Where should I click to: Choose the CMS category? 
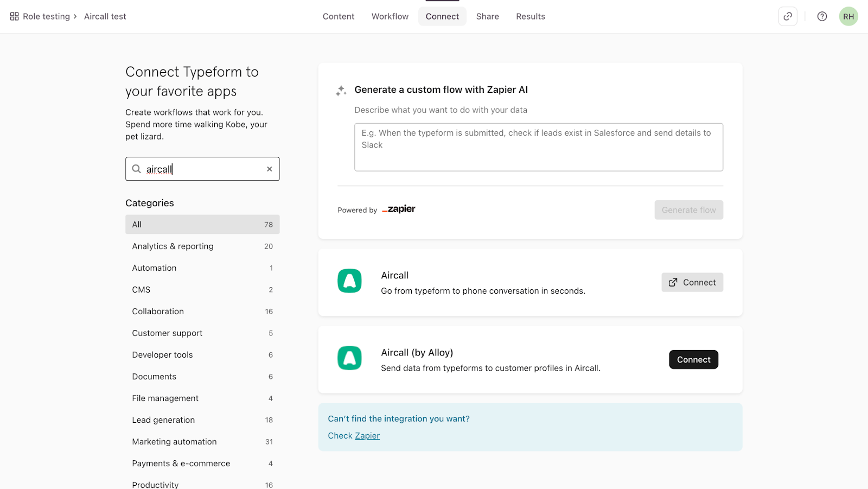[x=202, y=289]
